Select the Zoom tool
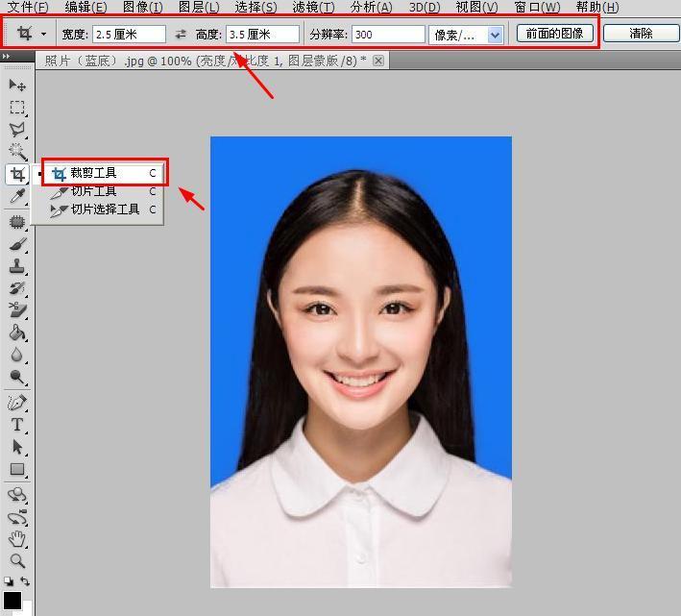 click(x=17, y=561)
